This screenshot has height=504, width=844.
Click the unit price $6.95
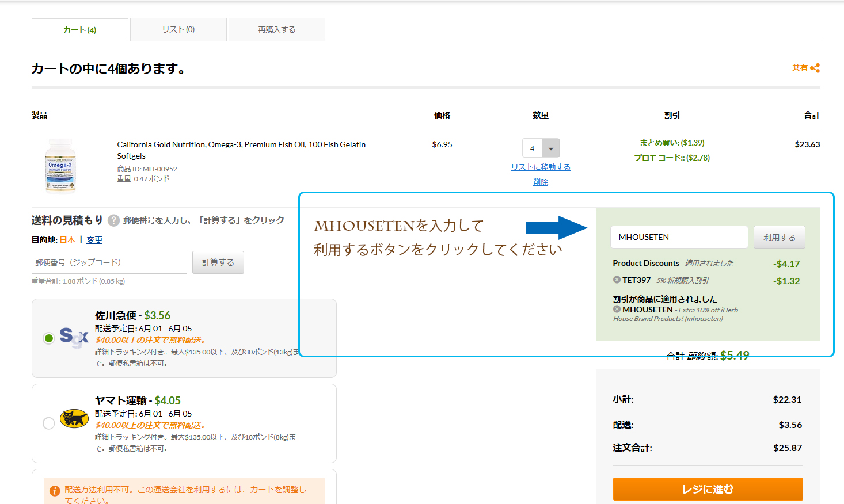pos(442,144)
